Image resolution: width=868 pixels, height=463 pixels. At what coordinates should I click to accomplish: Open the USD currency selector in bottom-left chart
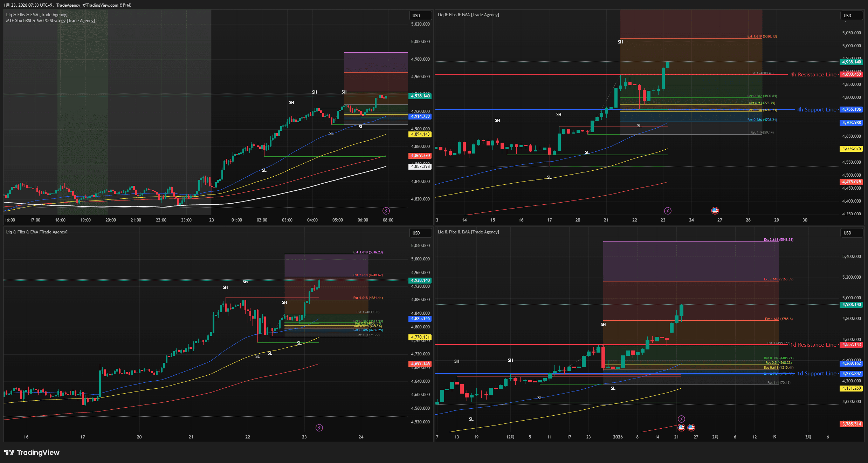click(420, 233)
